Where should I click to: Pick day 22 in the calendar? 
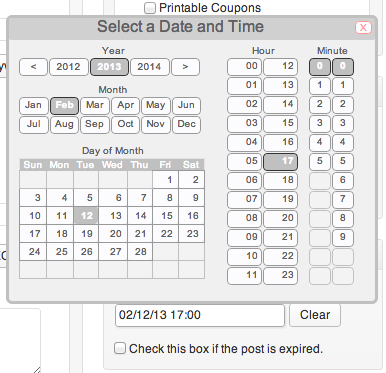click(x=166, y=234)
